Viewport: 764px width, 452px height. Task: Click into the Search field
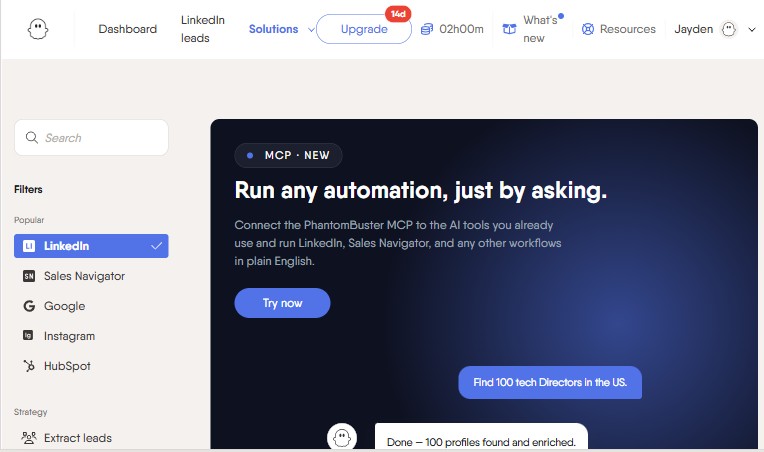(91, 138)
